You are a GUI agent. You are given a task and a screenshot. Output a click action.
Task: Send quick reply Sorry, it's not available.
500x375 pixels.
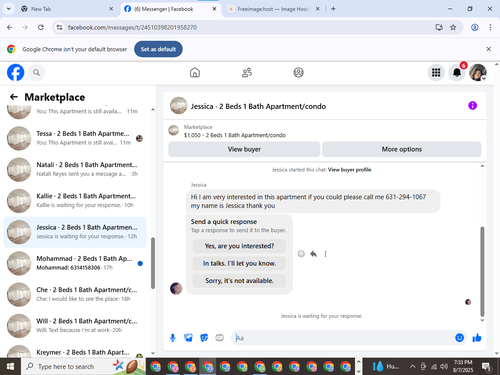(x=239, y=281)
